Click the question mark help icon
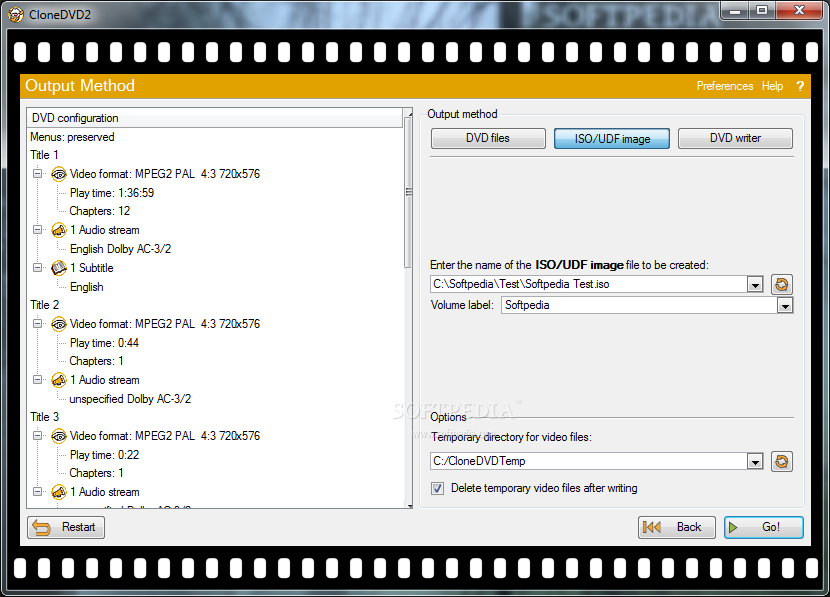The width and height of the screenshot is (830, 597). tap(800, 86)
